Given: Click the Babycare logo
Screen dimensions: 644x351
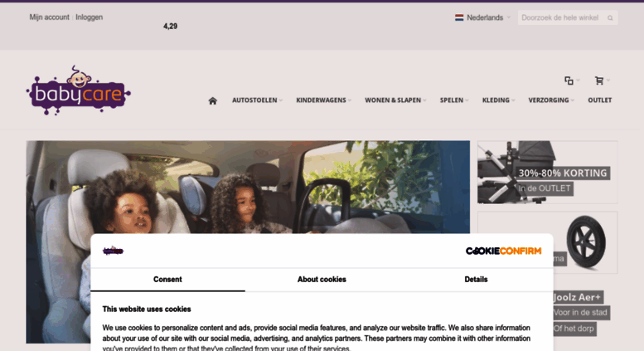Looking at the screenshot, I should coord(79,90).
